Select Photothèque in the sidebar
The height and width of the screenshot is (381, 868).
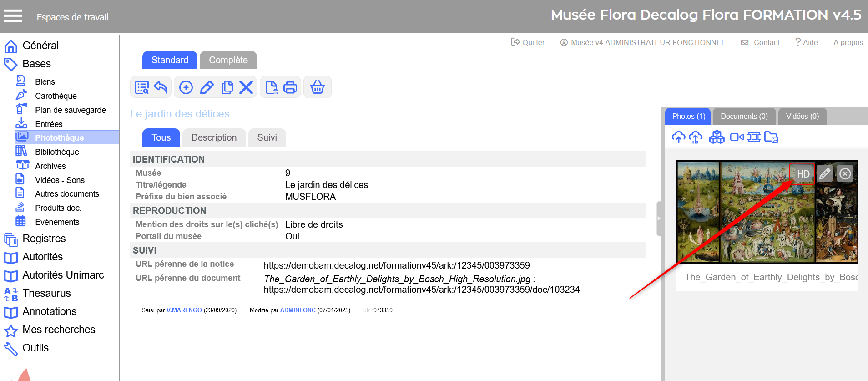(67, 137)
